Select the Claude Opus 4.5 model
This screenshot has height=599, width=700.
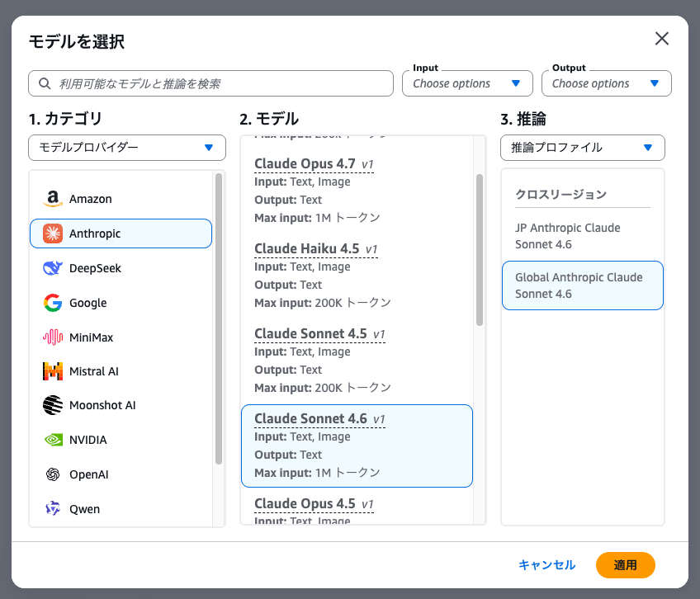[x=357, y=508]
